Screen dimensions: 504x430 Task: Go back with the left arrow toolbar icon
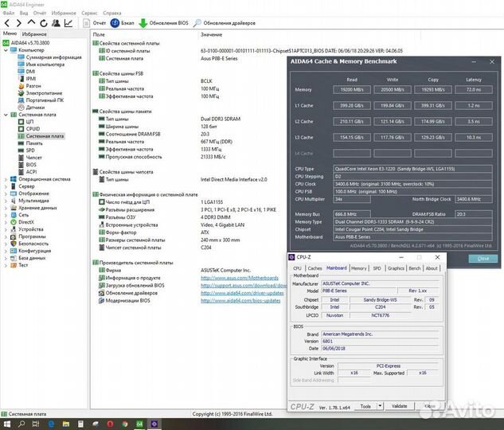(7, 23)
